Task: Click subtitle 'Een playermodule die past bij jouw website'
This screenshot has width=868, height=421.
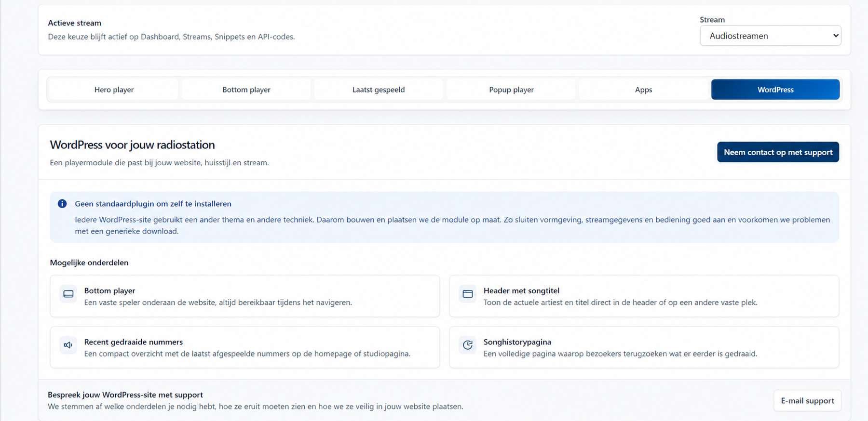Action: click(159, 163)
